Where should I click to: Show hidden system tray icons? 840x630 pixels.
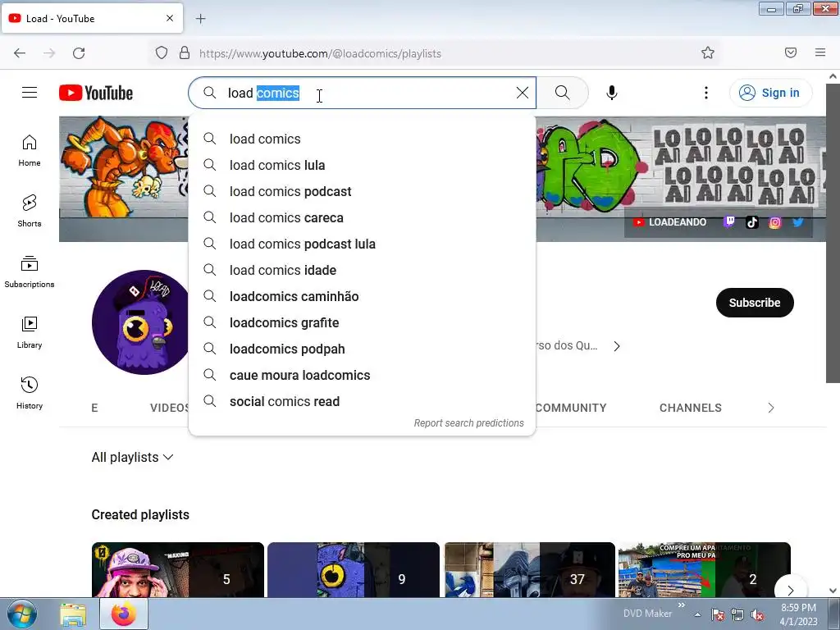tap(697, 614)
